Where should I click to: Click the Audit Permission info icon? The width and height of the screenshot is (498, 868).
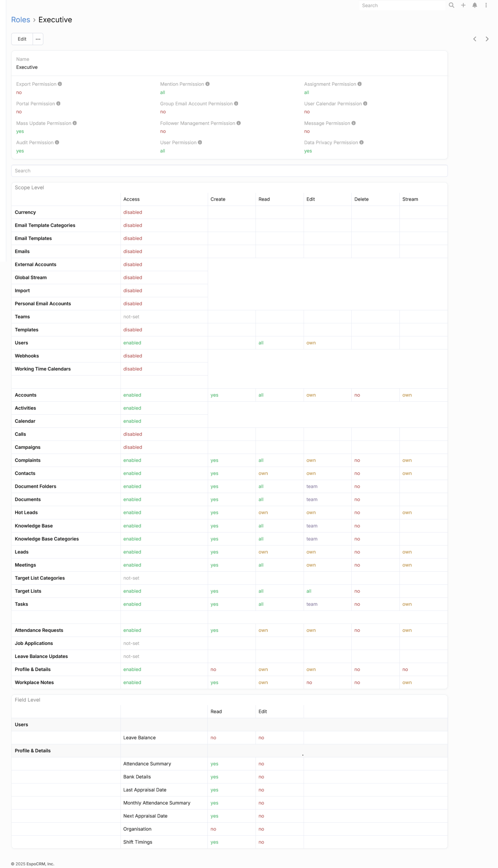pos(57,143)
